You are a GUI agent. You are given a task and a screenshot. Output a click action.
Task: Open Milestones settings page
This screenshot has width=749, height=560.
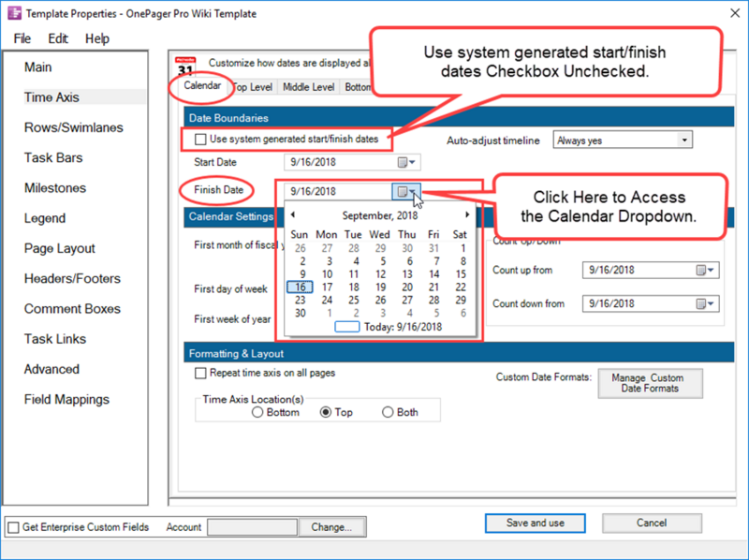[55, 188]
